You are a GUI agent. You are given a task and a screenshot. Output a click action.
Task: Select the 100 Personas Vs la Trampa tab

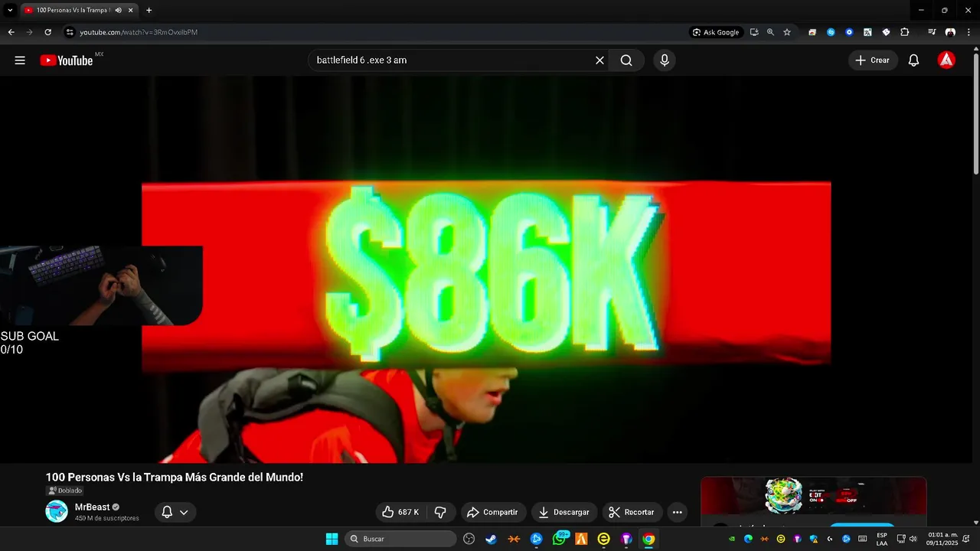pos(79,10)
